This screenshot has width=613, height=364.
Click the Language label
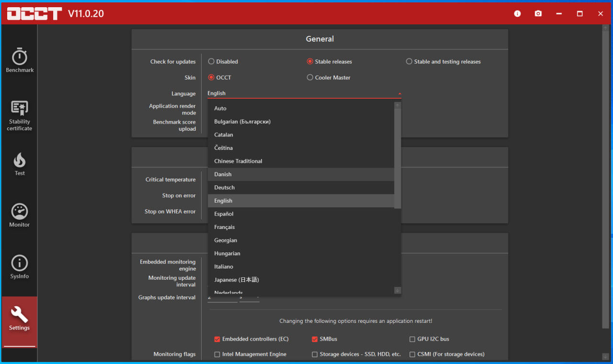(x=183, y=94)
